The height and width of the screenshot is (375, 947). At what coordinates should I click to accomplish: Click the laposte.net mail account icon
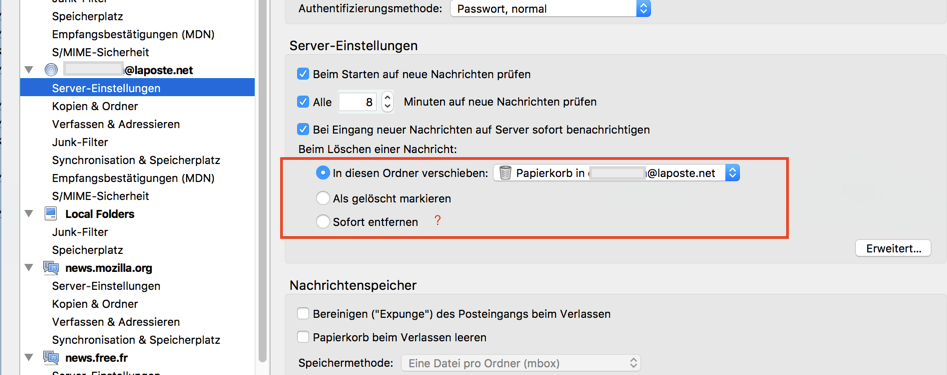pos(51,70)
